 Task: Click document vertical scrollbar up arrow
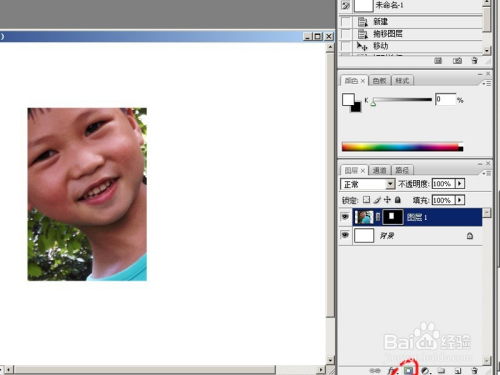(x=330, y=47)
